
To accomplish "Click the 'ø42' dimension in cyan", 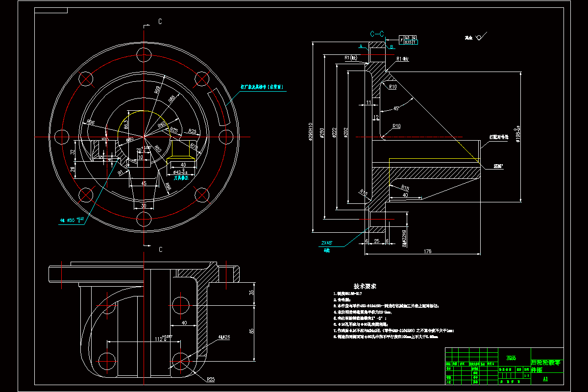I will click(180, 172).
